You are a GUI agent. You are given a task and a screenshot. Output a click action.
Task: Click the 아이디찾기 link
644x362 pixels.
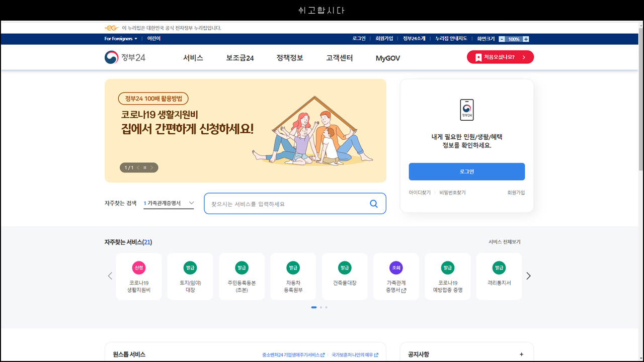point(420,193)
